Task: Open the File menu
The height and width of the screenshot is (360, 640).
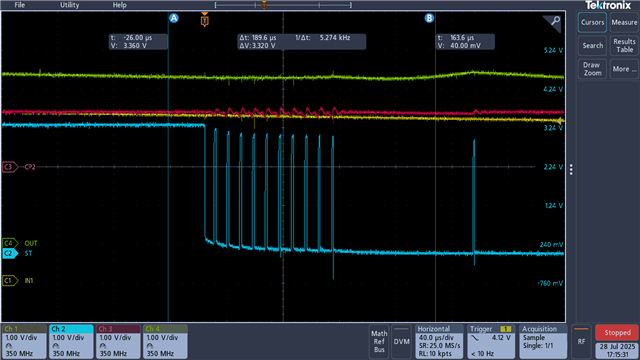Action: 19,5
